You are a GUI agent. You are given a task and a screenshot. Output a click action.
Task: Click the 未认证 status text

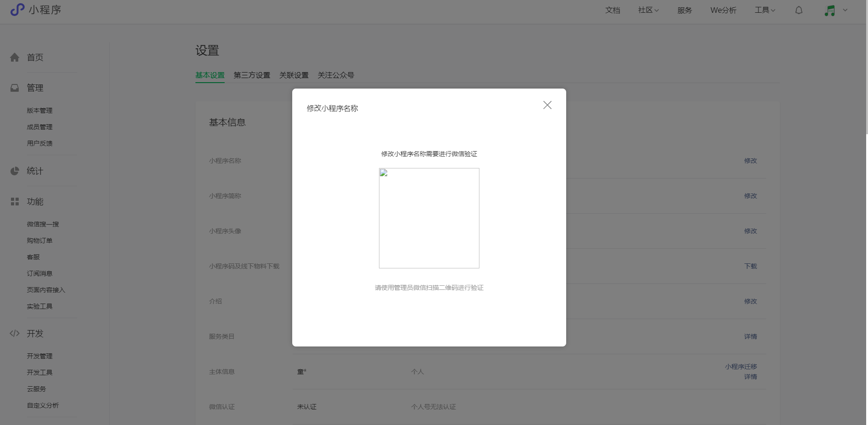click(307, 407)
